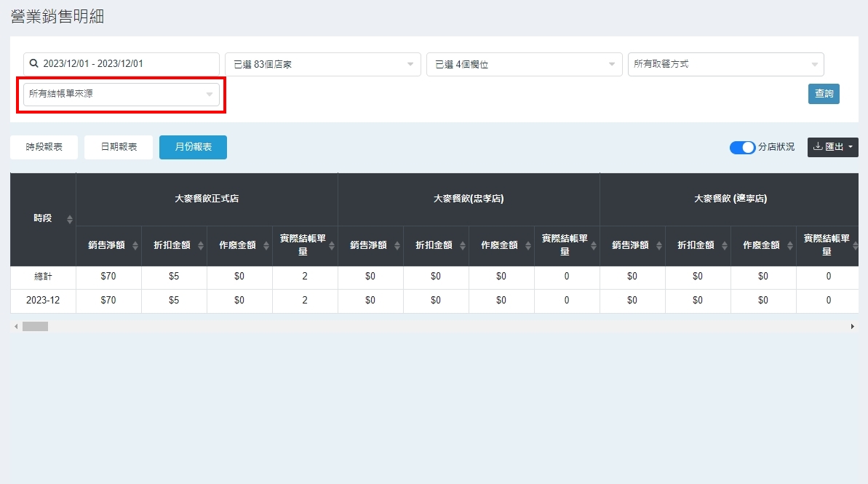The height and width of the screenshot is (484, 868).
Task: Open the 匯出 export menu button
Action: [x=832, y=147]
